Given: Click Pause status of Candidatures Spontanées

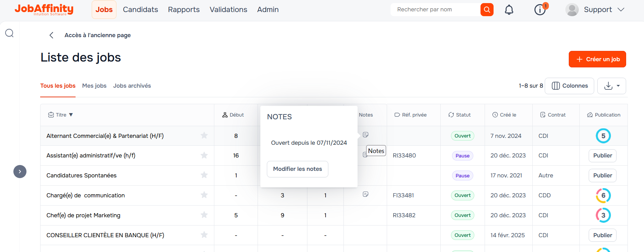Looking at the screenshot, I should (x=462, y=176).
